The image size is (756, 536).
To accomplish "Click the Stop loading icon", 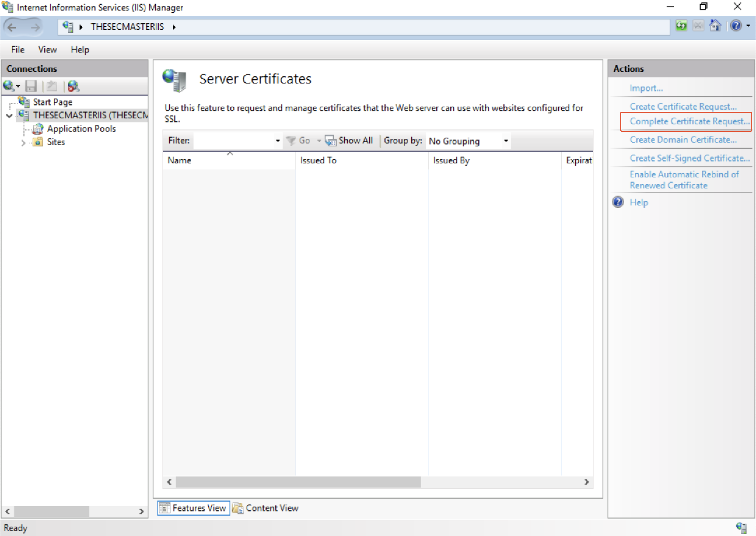I will (x=698, y=26).
